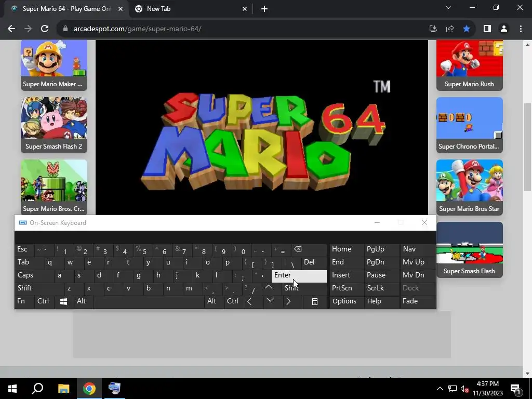Click the PgDn key on keyboard
The width and height of the screenshot is (532, 399).
(x=382, y=262)
